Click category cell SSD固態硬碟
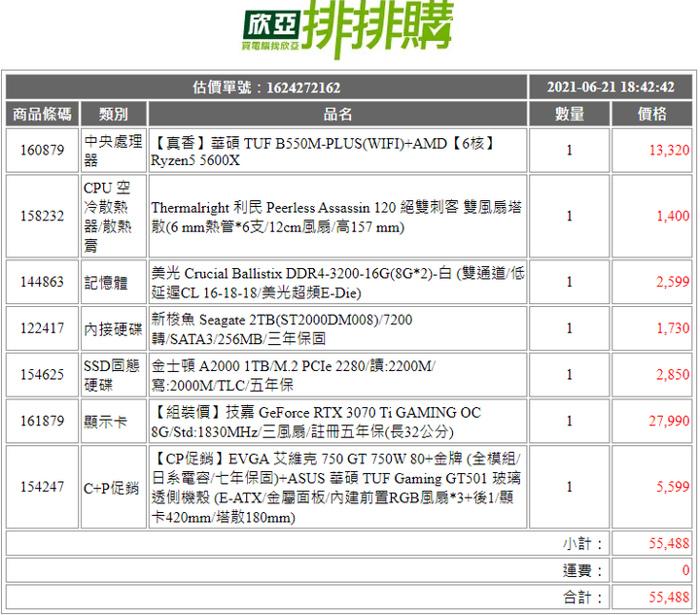Viewport: 700px width, 615px height. click(114, 375)
